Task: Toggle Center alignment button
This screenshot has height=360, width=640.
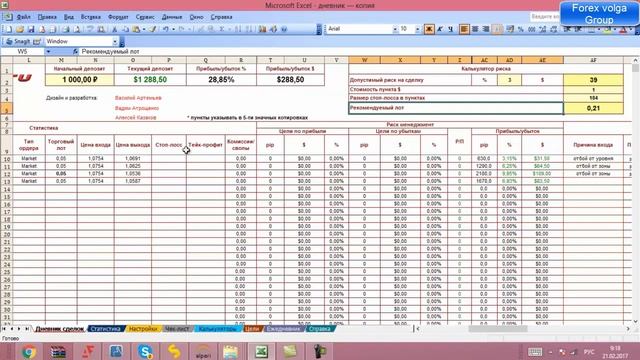Action: (475, 29)
